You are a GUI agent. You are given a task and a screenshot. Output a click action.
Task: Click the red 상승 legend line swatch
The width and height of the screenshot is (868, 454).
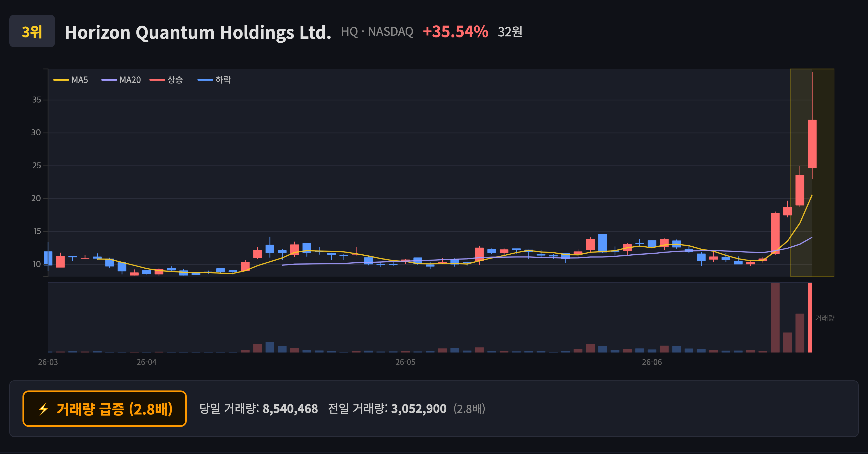[x=157, y=80]
